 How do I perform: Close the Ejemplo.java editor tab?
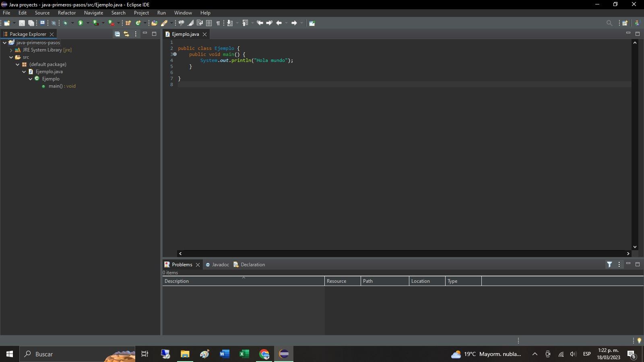(204, 34)
